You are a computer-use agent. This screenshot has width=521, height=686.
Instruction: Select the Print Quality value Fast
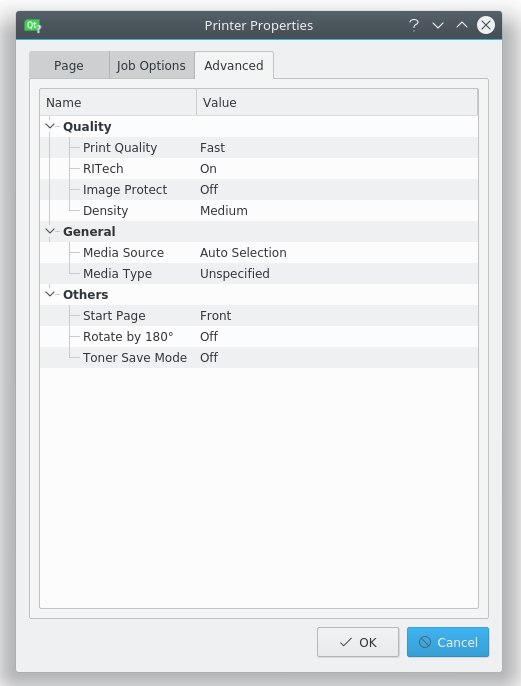coord(213,147)
